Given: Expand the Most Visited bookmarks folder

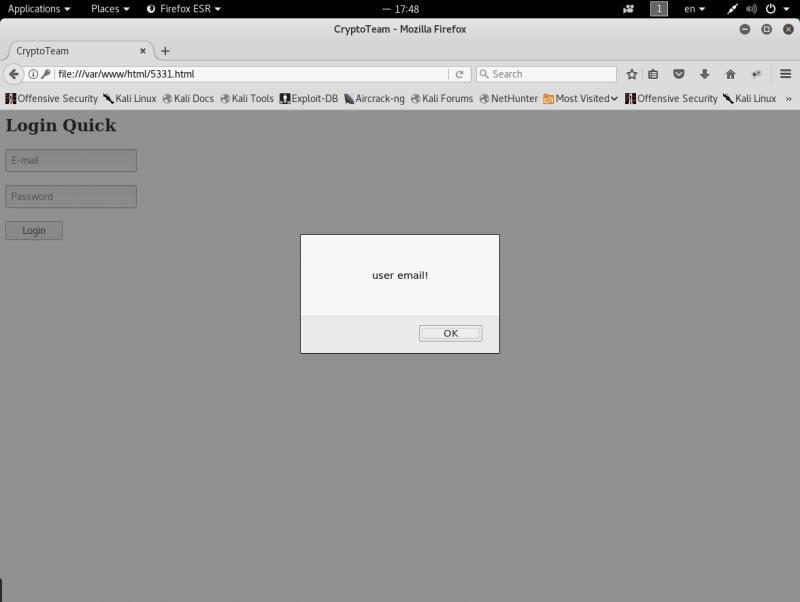Looking at the screenshot, I should pyautogui.click(x=581, y=98).
